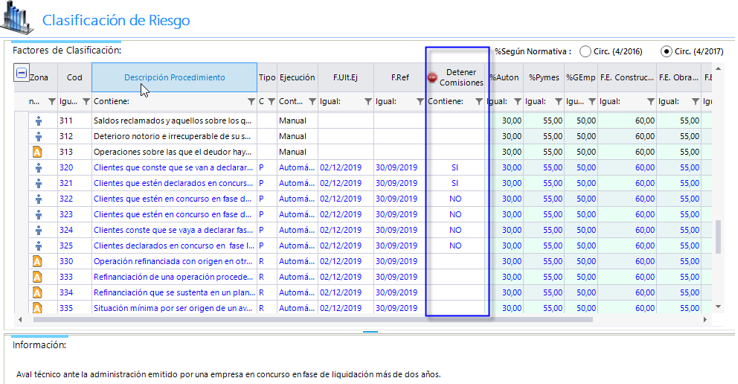Click the Clasificación de Riesgo building icon

[17, 17]
